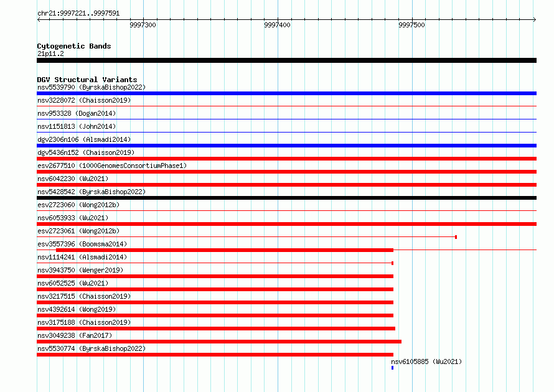The width and height of the screenshot is (554, 392).
Task: Select the nsv3217515 red variant bar
Action: coord(215,302)
